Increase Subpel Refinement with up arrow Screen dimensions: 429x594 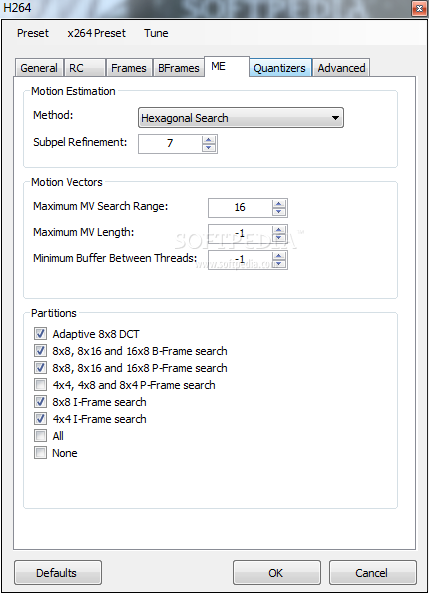point(209,140)
